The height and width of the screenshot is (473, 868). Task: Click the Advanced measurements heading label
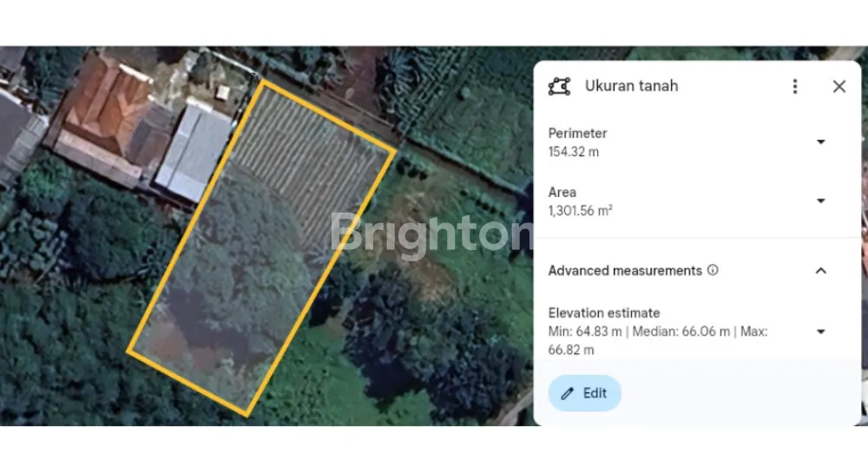(x=625, y=271)
